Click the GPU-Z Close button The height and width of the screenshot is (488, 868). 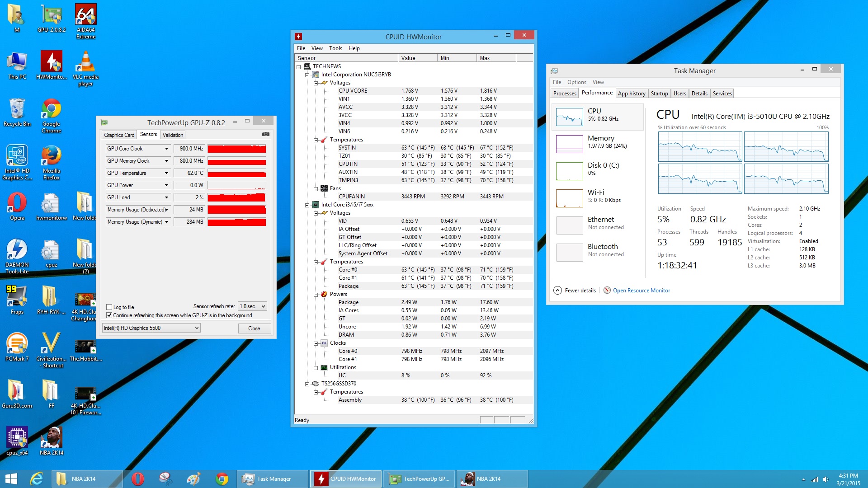pos(254,328)
